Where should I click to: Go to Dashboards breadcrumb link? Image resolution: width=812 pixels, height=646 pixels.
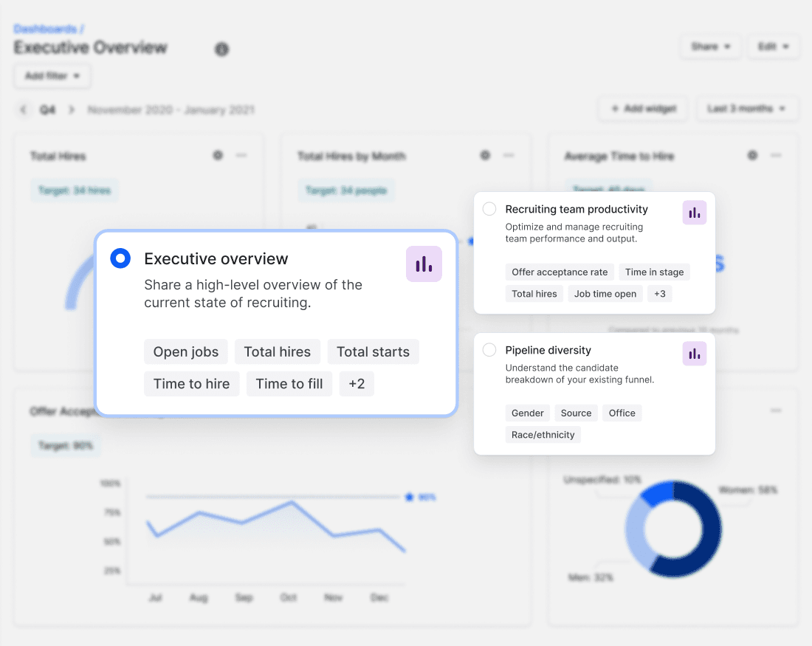coord(46,29)
